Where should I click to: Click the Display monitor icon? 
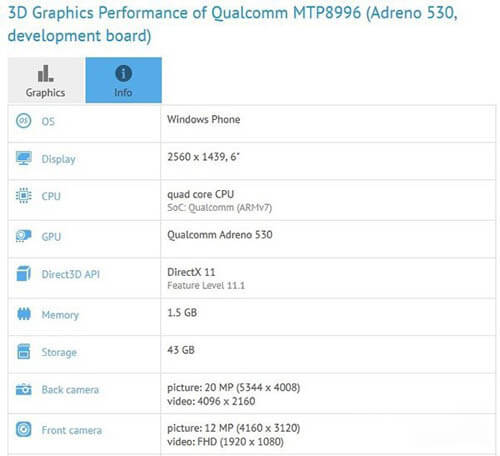[x=24, y=158]
